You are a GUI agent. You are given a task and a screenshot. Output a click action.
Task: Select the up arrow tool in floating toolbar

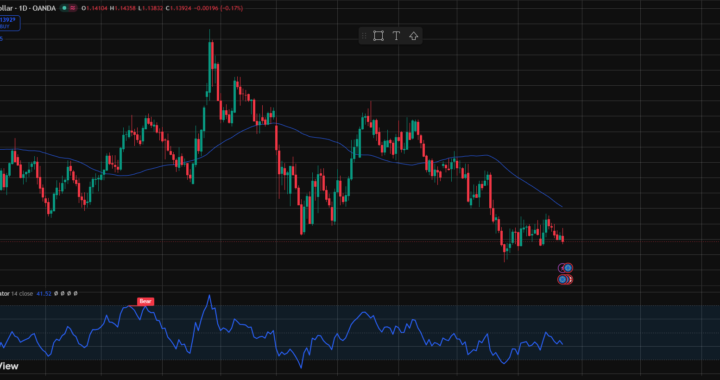(x=413, y=36)
